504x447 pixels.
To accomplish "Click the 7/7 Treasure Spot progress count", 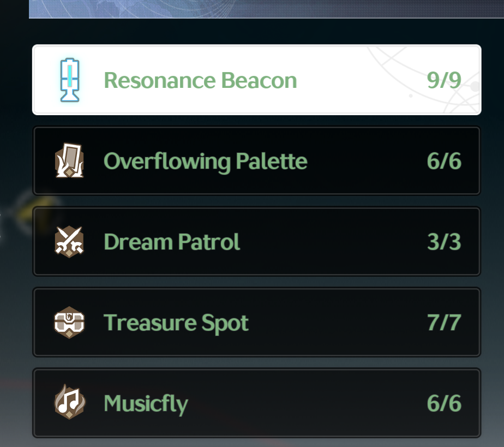I will [x=444, y=323].
